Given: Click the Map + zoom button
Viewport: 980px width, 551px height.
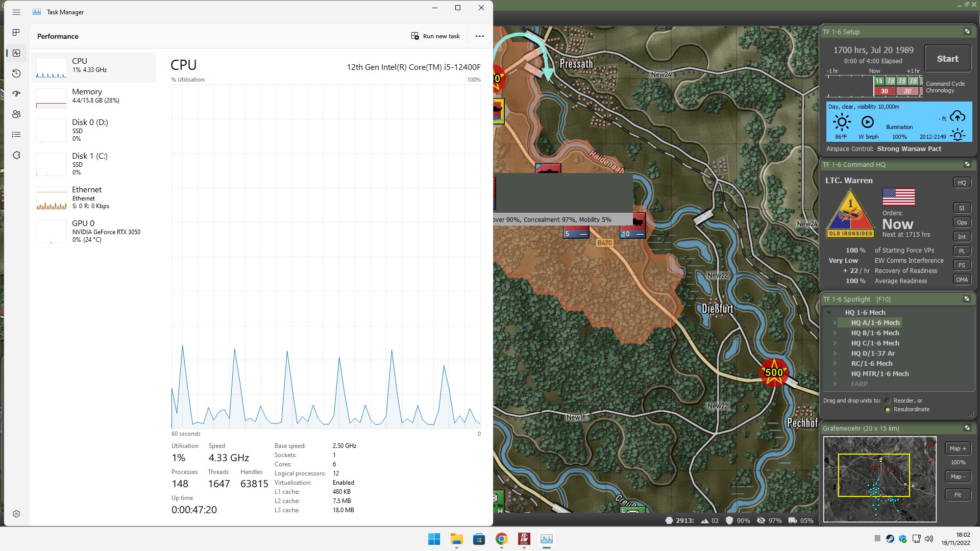Looking at the screenshot, I should (x=958, y=448).
